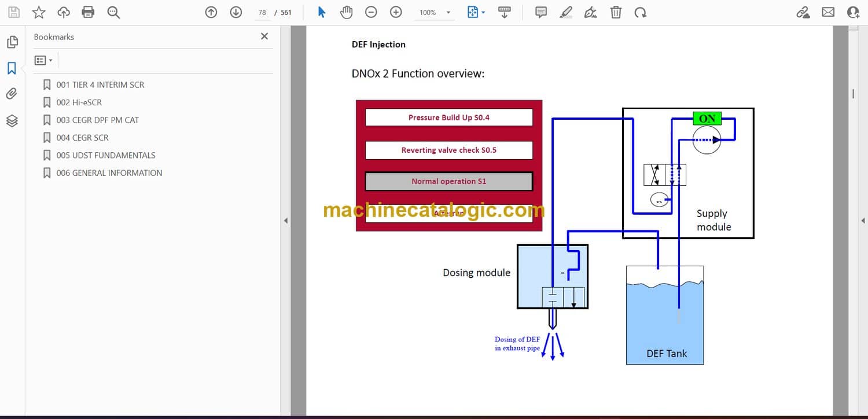Bookmark this file with star icon
868x419 pixels.
[x=39, y=12]
